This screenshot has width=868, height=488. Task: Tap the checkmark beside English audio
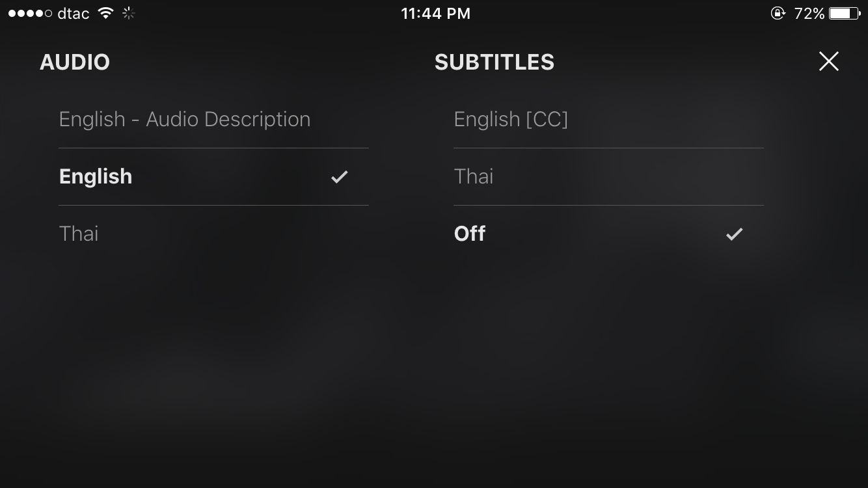[x=339, y=177]
